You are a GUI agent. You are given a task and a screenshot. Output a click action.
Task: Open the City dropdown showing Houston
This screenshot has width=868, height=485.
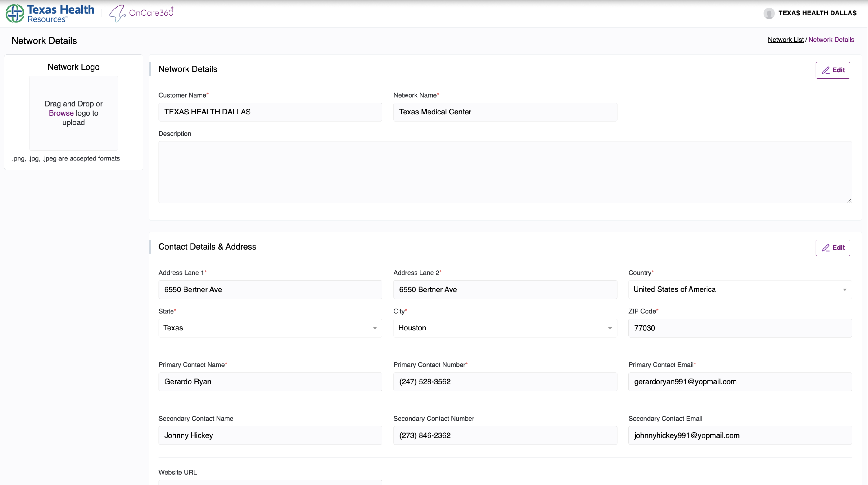click(505, 328)
